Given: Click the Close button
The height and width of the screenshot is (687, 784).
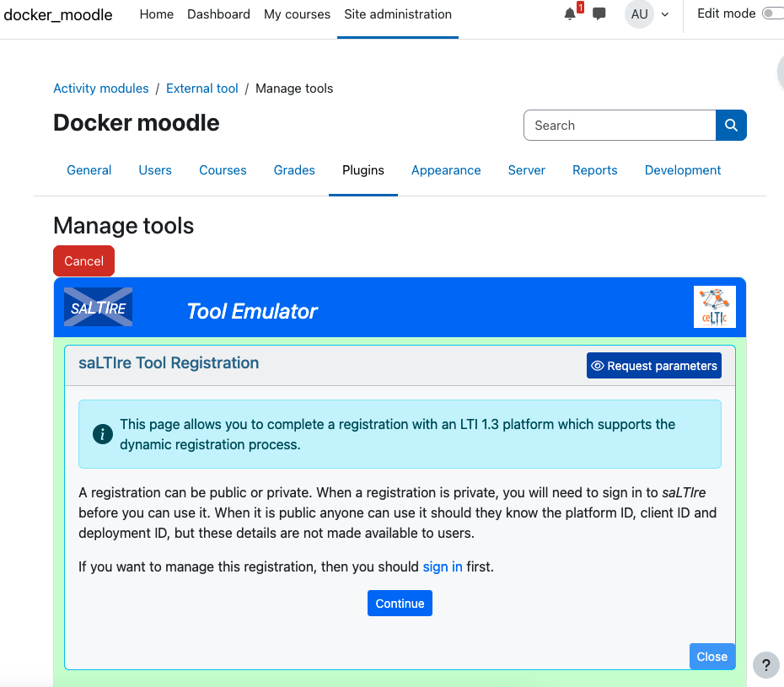Looking at the screenshot, I should [x=712, y=656].
